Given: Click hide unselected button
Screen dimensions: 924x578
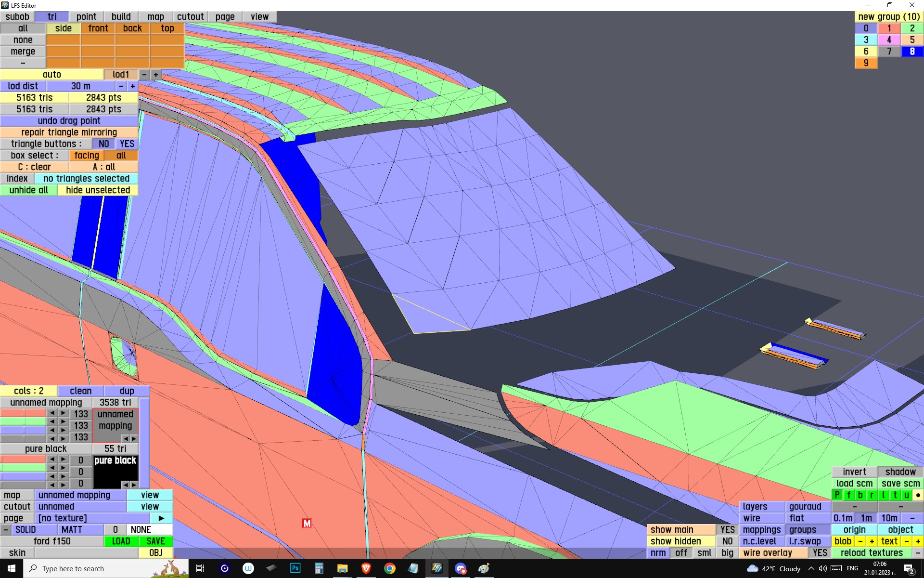Looking at the screenshot, I should tap(98, 190).
